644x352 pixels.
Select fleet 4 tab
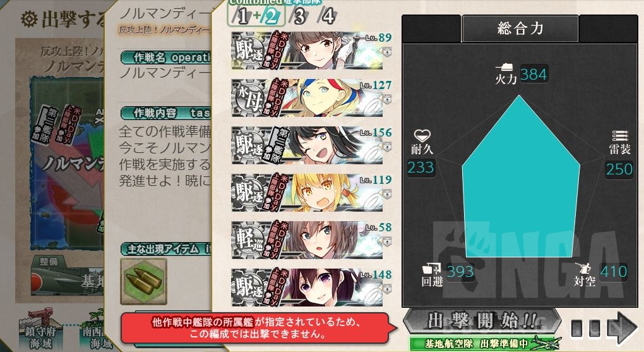(x=327, y=16)
